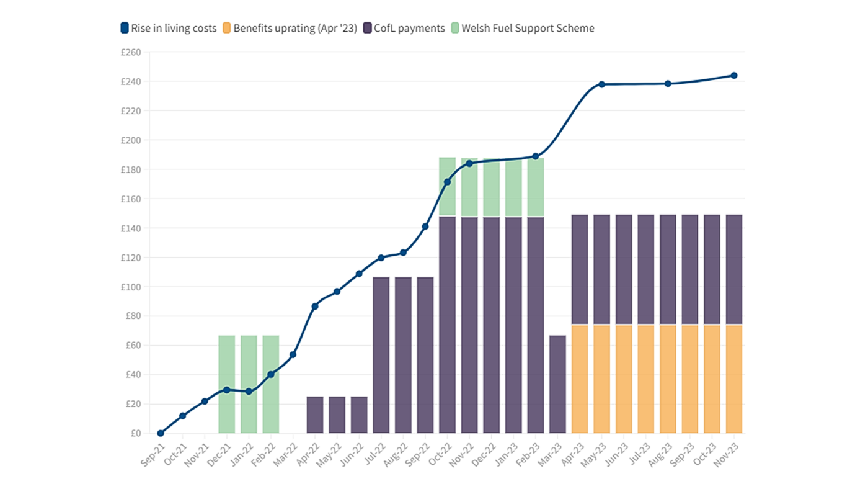Screen dimensions: 868x489
Task: Toggle the Rise in living costs series
Action: pyautogui.click(x=172, y=28)
